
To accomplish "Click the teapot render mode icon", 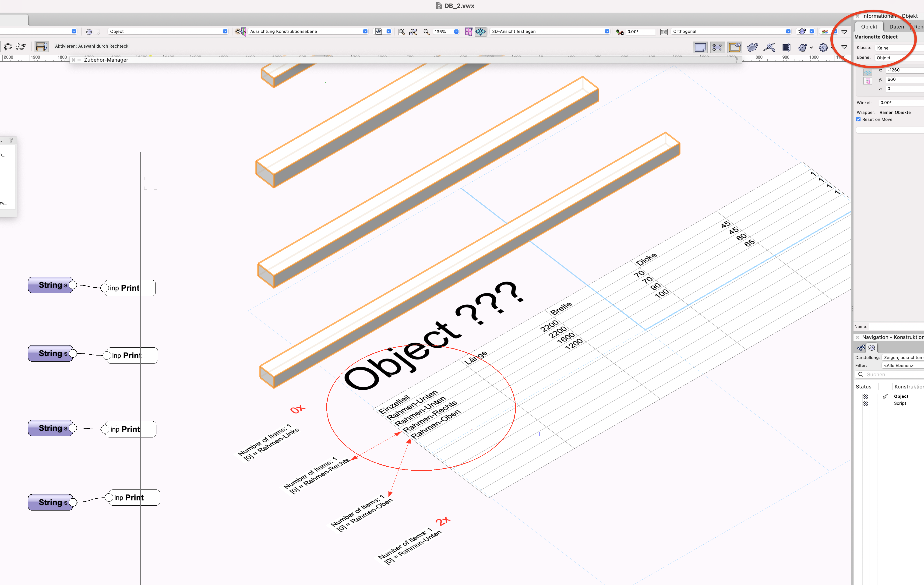I will [802, 32].
